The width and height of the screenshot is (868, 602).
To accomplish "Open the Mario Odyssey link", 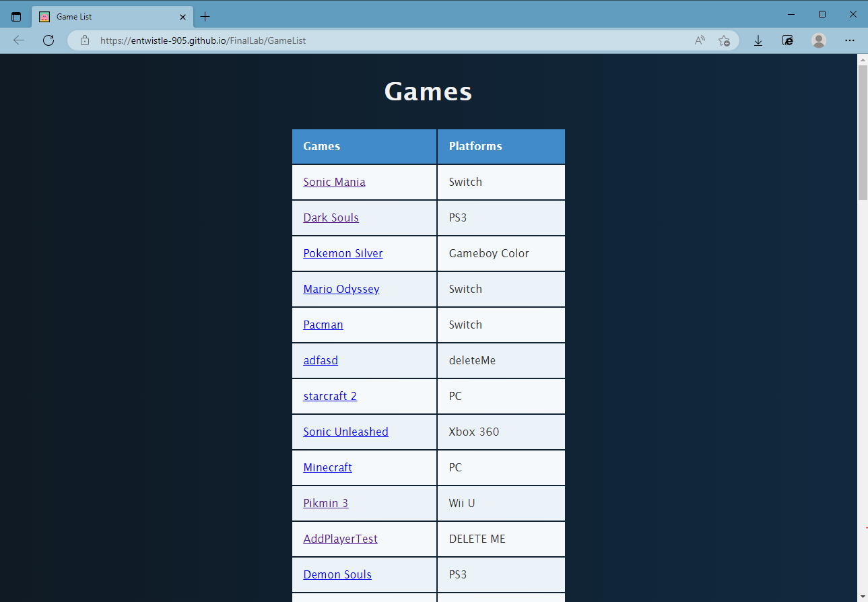I will 341,289.
